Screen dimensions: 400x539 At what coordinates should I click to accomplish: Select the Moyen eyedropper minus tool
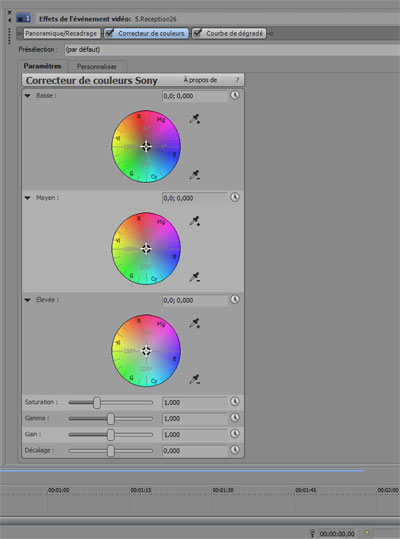click(195, 277)
